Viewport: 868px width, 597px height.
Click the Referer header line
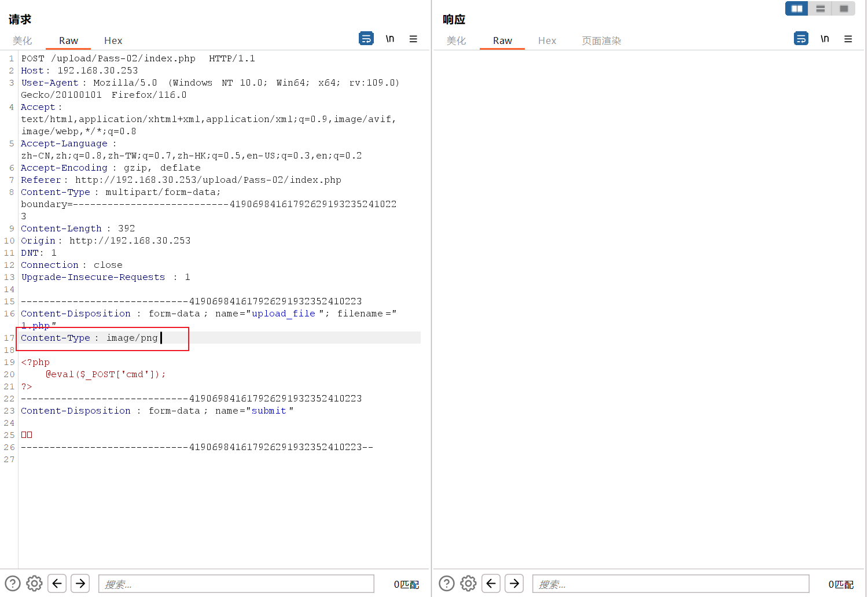click(181, 180)
